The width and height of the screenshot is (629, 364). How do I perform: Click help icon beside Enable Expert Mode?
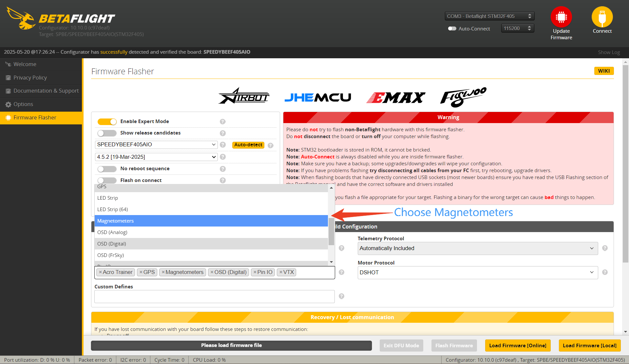pyautogui.click(x=223, y=121)
